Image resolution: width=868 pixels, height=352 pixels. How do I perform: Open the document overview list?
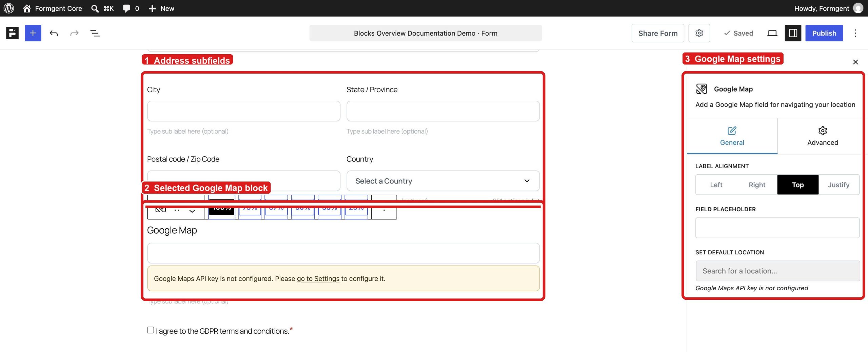point(95,33)
